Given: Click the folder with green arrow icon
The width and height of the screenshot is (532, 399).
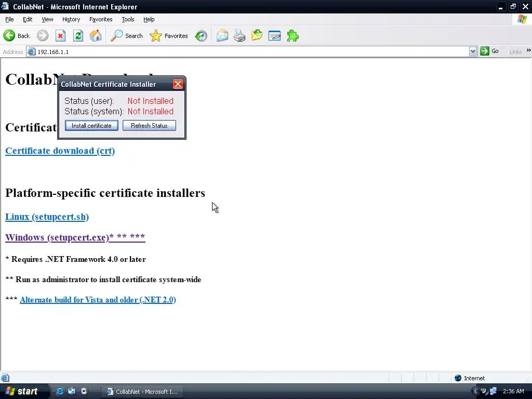Looking at the screenshot, I should tap(257, 36).
